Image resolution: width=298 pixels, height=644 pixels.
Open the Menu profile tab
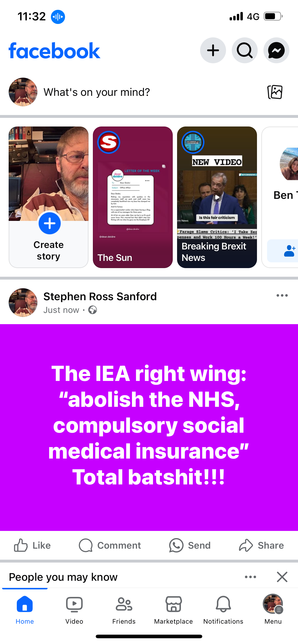(273, 610)
